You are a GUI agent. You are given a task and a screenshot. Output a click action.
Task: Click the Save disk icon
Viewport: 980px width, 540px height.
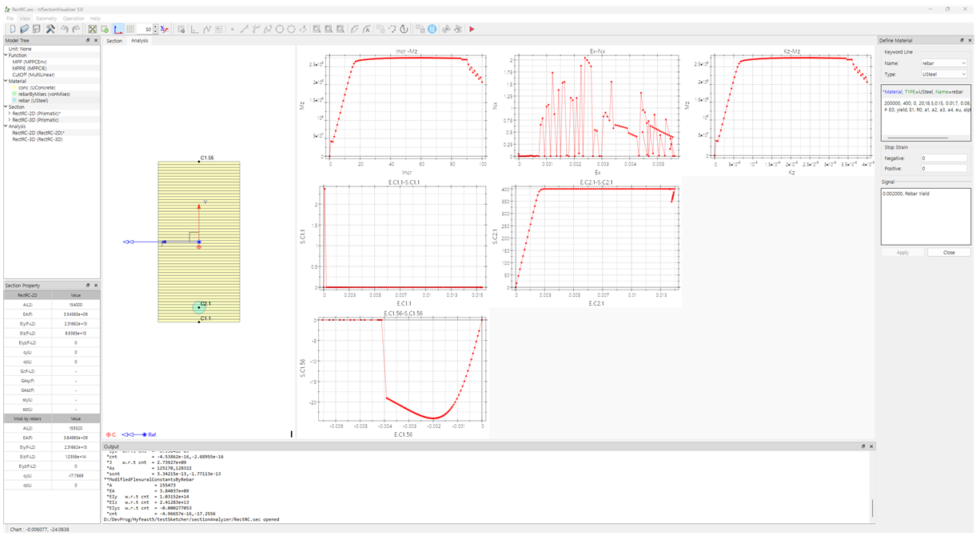36,29
